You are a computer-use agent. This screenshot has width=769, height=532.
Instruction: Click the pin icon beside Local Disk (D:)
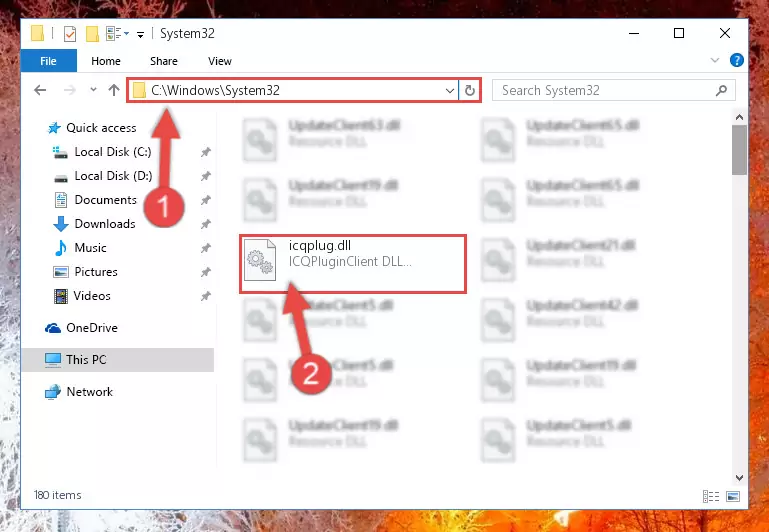[x=206, y=176]
